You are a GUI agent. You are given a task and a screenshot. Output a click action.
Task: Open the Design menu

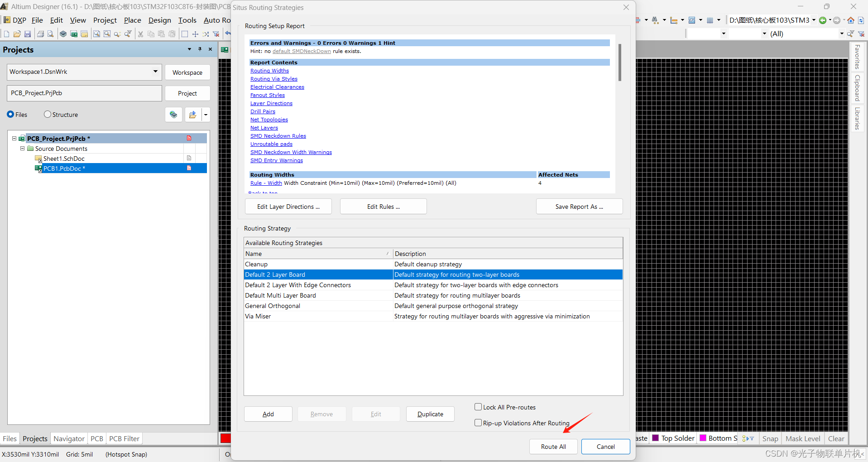[x=160, y=20]
